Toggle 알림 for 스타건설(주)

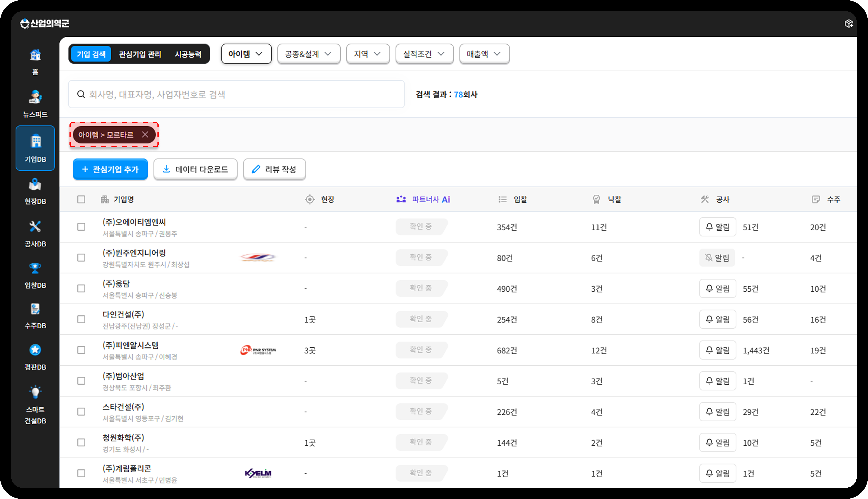point(717,412)
